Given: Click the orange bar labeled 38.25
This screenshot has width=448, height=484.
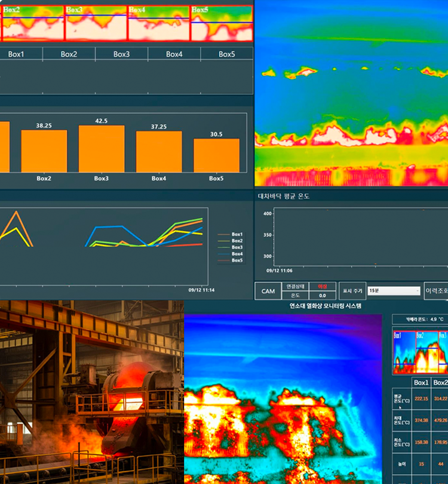Looking at the screenshot, I should click(44, 151).
